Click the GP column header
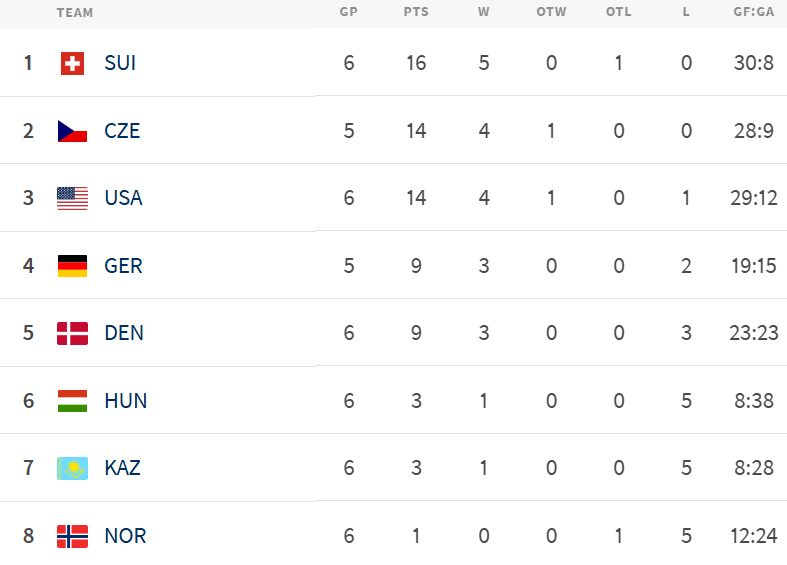The width and height of the screenshot is (787, 565). (x=349, y=13)
